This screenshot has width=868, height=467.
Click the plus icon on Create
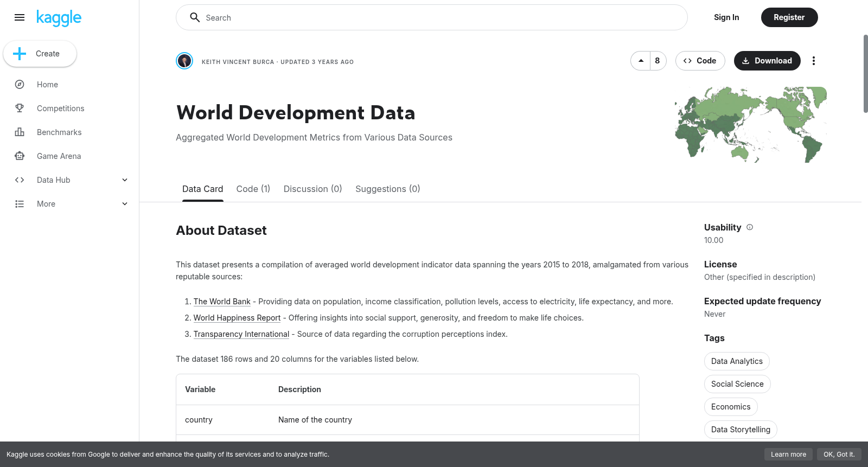coord(20,54)
